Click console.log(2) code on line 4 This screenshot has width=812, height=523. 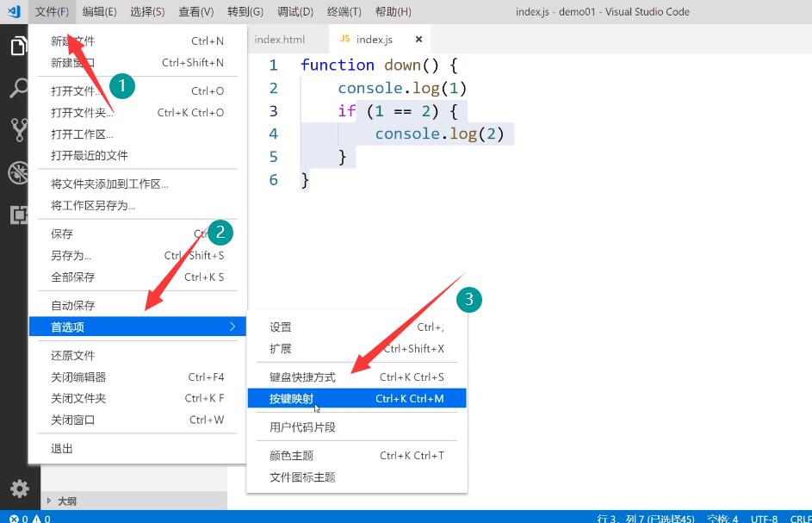point(439,134)
